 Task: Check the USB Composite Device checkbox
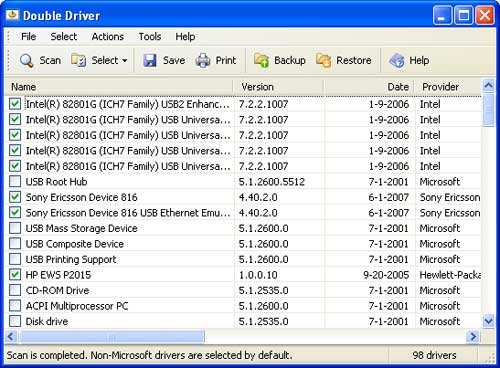[x=15, y=244]
